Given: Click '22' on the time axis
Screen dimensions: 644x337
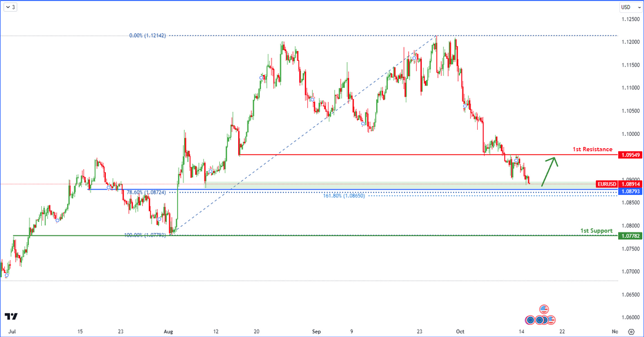Looking at the screenshot, I should (562, 331).
